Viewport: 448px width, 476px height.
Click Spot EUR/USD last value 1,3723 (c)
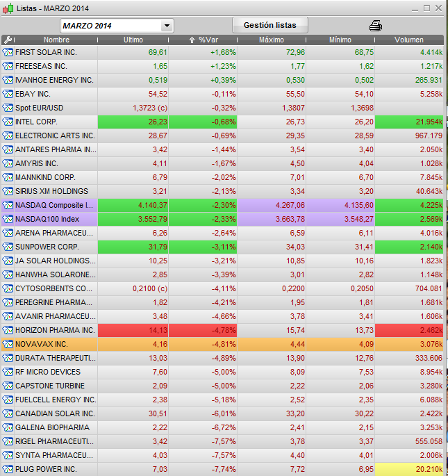[133, 108]
